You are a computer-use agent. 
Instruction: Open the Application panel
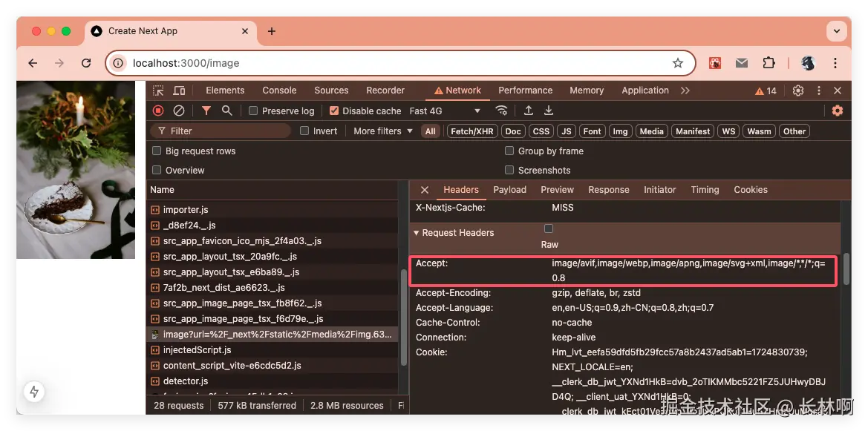coord(645,91)
